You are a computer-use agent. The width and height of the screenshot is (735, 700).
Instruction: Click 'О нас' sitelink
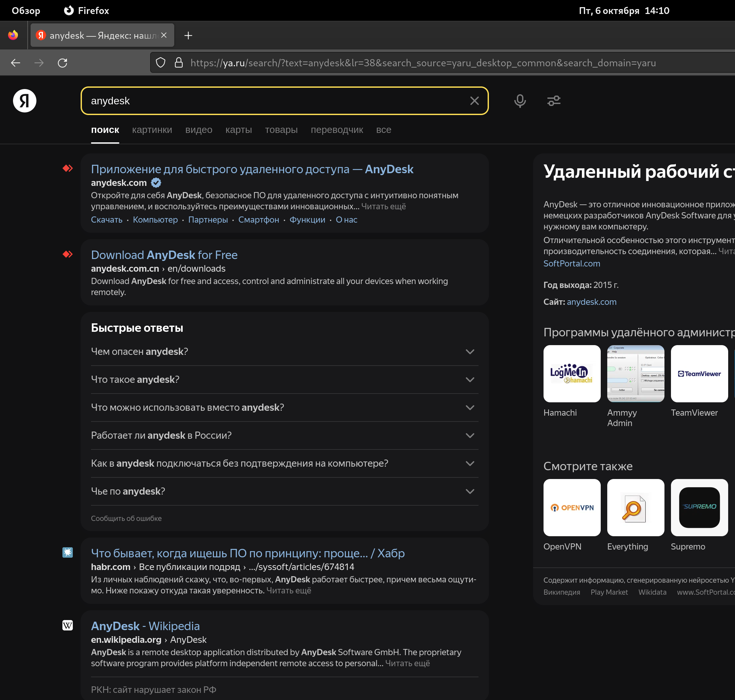[347, 220]
